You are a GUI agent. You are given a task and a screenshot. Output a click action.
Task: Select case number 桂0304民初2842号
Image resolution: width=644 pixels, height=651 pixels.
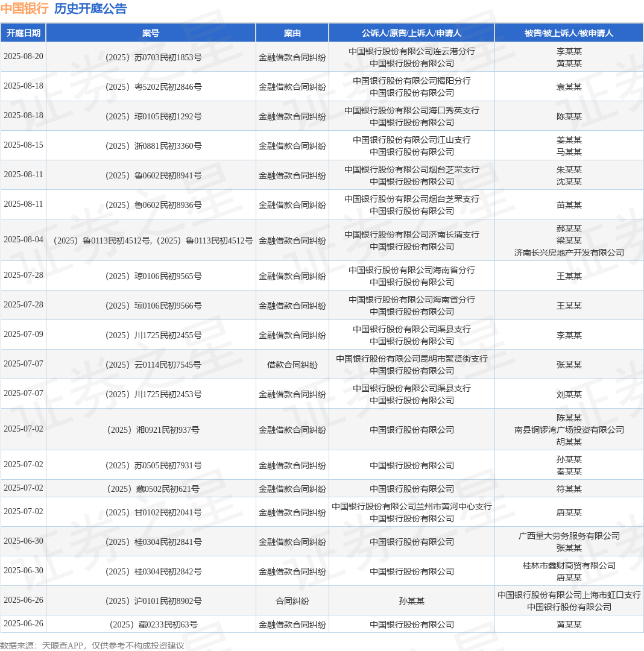point(154,571)
